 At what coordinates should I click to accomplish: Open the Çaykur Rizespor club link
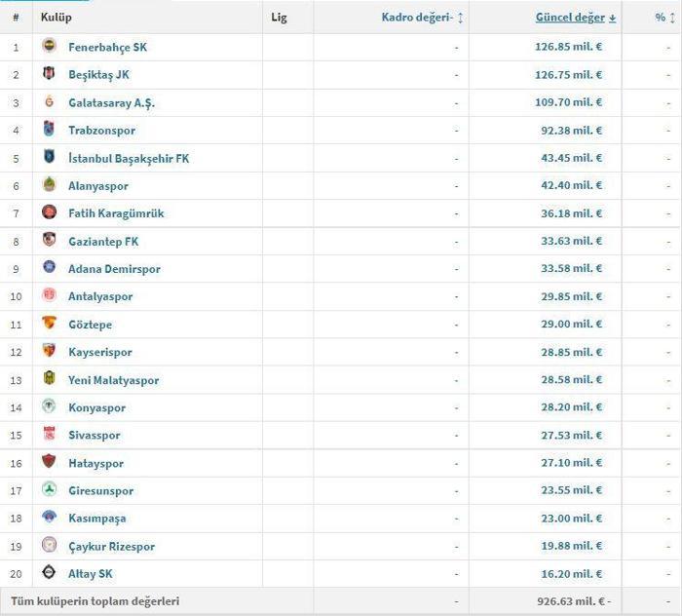pyautogui.click(x=112, y=547)
